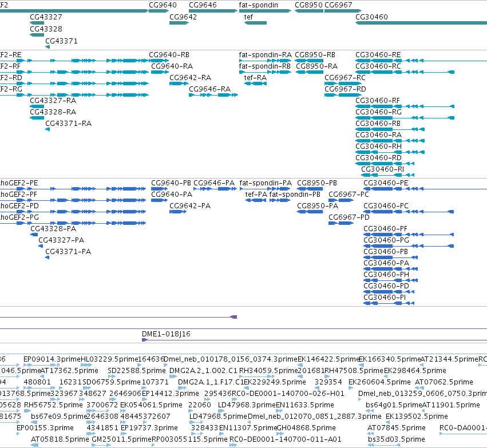Select transcript CG9642-RA

click(x=190, y=78)
